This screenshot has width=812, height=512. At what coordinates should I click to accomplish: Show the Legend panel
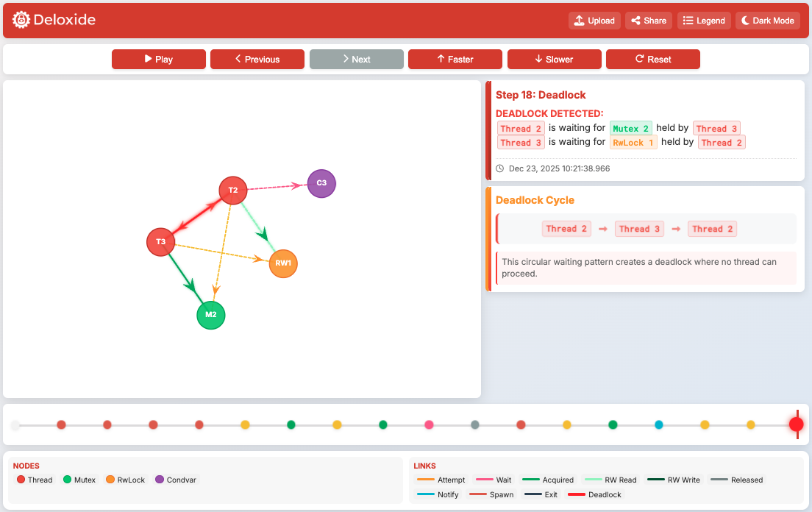pyautogui.click(x=704, y=21)
